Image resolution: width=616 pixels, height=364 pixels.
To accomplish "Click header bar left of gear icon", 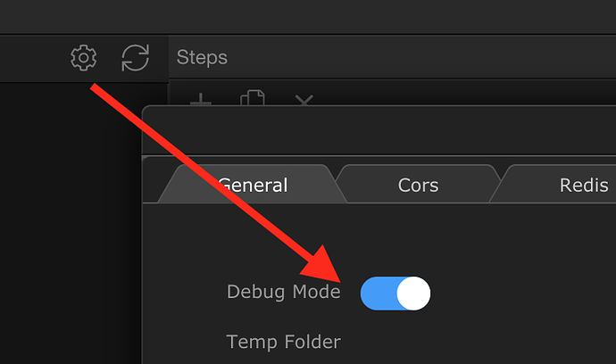I will (x=31, y=58).
